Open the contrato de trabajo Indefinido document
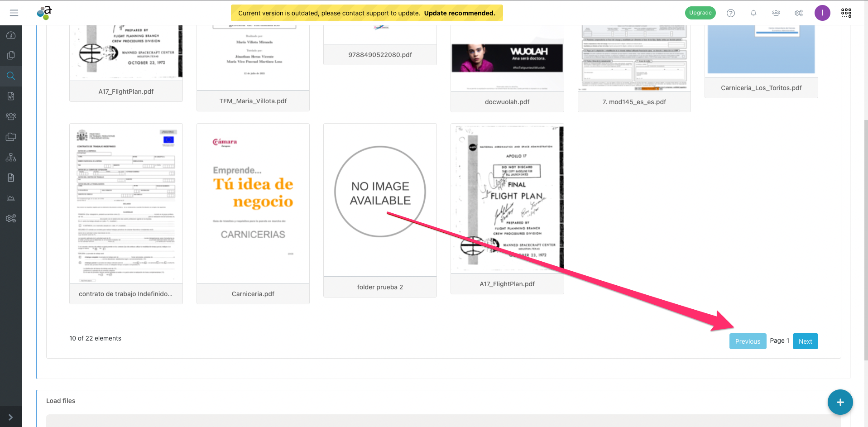868x427 pixels. (126, 204)
